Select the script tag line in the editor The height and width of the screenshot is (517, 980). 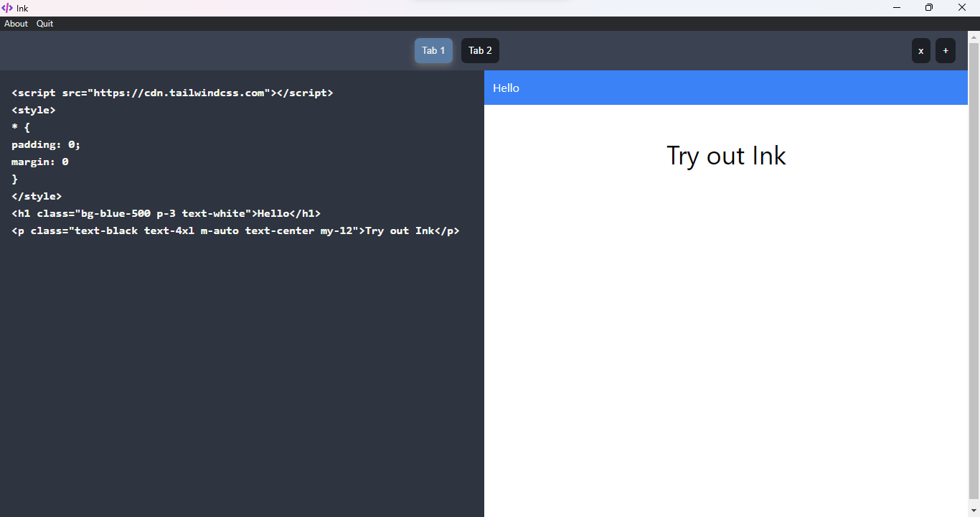click(172, 93)
